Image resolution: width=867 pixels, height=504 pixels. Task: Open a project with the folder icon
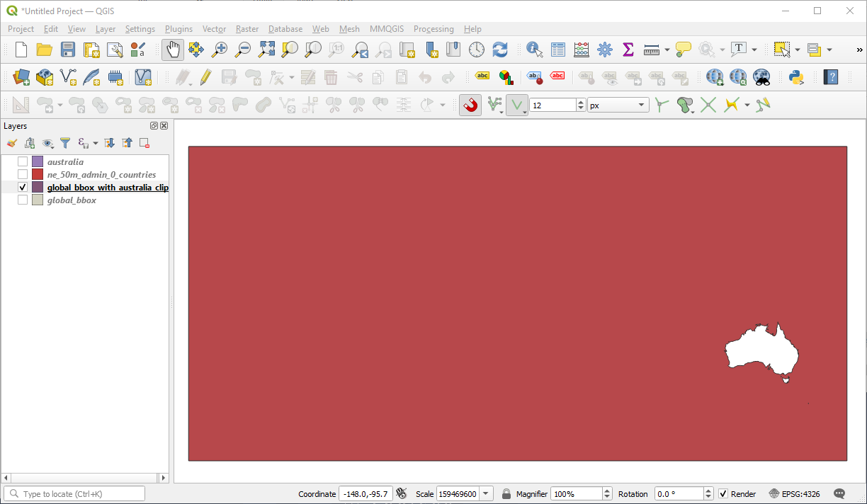[x=45, y=50]
